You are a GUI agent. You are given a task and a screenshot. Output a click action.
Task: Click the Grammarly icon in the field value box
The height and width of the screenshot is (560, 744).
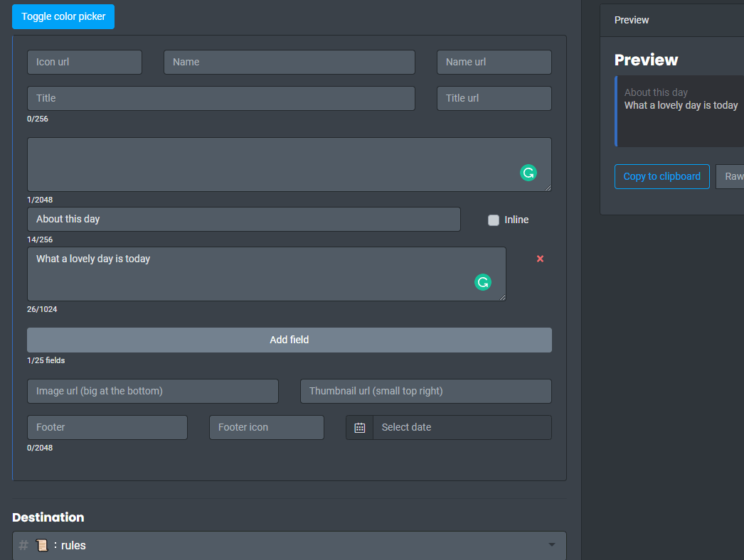pos(483,282)
